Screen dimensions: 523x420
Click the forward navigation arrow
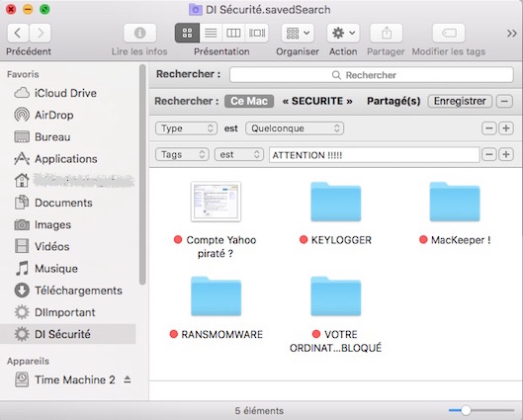click(40, 33)
